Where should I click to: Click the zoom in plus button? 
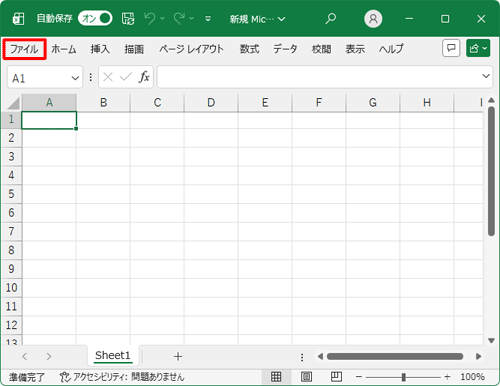(x=447, y=377)
